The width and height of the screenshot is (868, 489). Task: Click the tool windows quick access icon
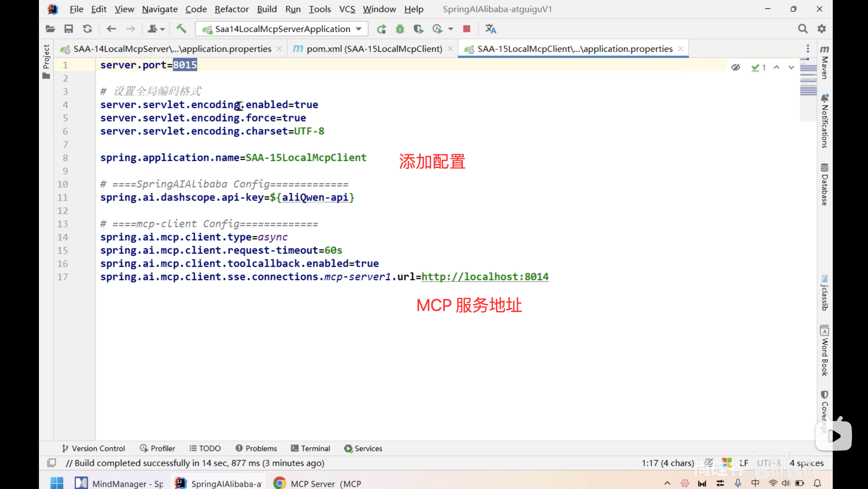(52, 463)
